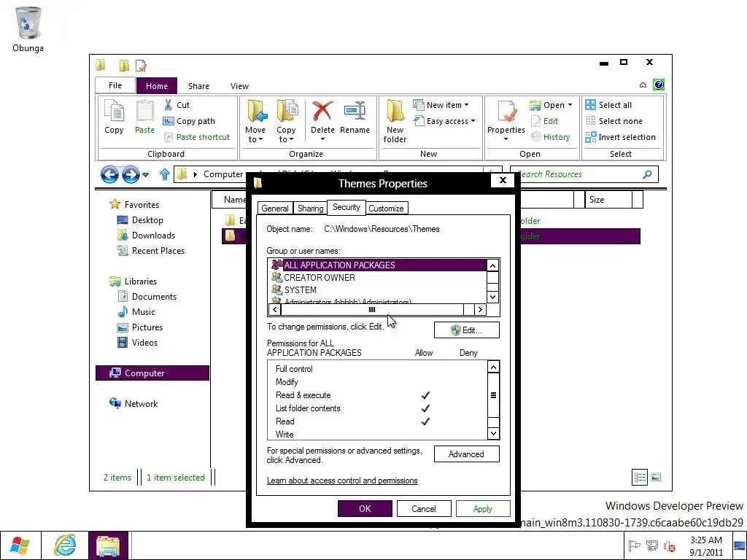Screen dimensions: 747x560
Task: Open Music library
Action: [x=136, y=312]
